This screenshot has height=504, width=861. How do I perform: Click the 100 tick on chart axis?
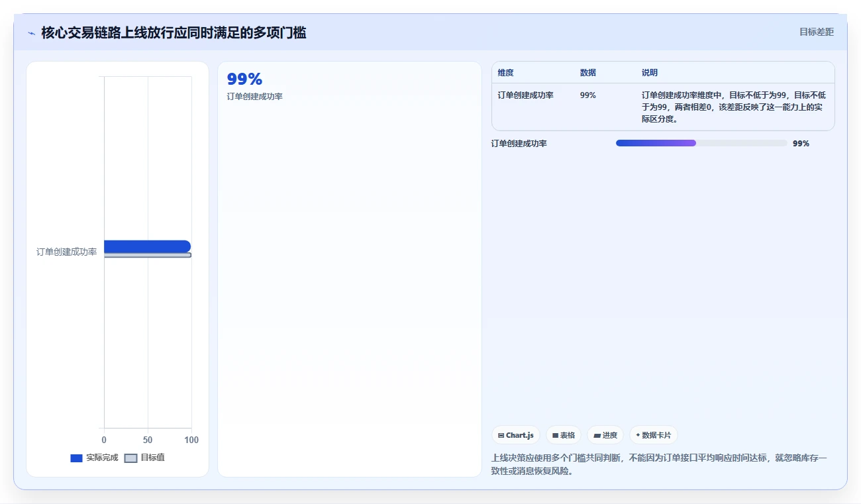point(191,440)
